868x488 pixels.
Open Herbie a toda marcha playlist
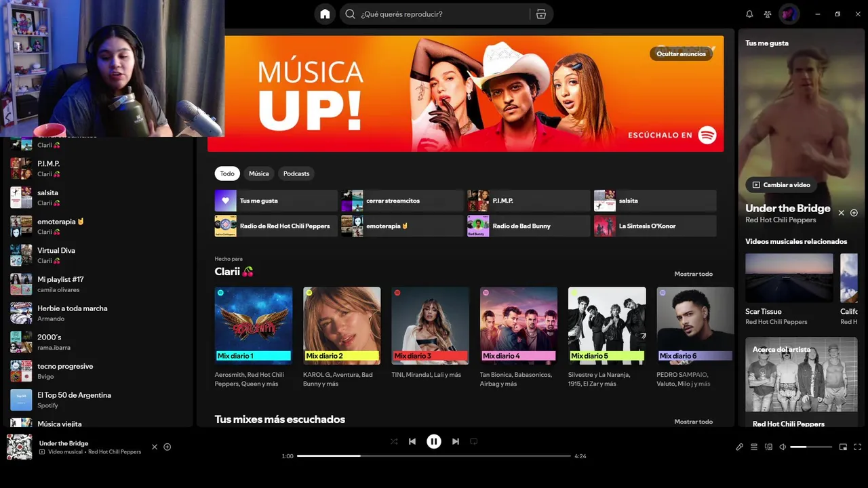[x=99, y=313]
